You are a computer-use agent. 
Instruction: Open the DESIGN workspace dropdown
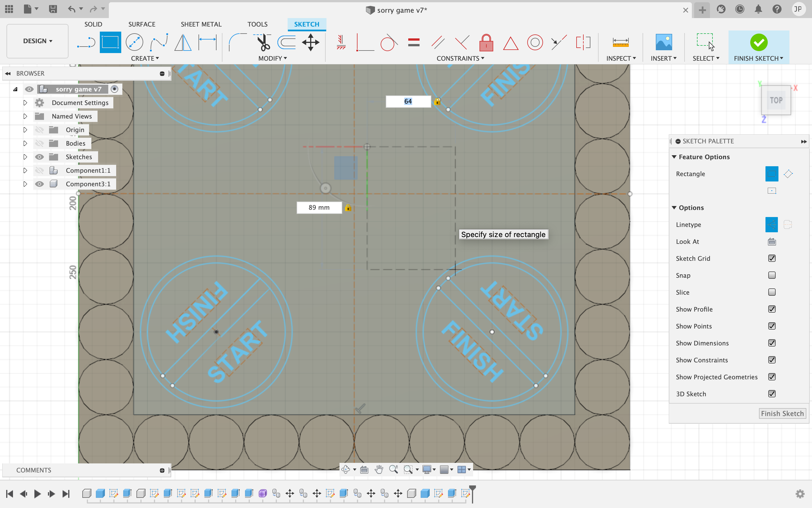coord(37,41)
